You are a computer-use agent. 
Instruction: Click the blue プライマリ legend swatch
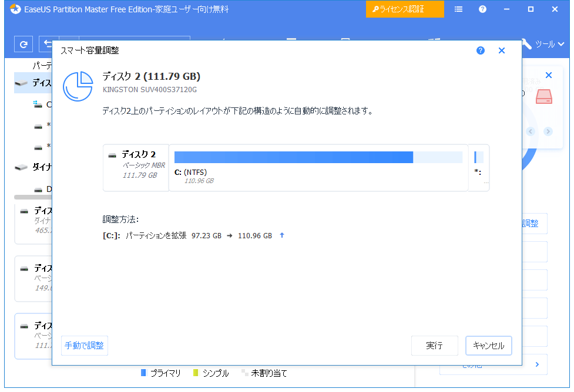point(143,373)
